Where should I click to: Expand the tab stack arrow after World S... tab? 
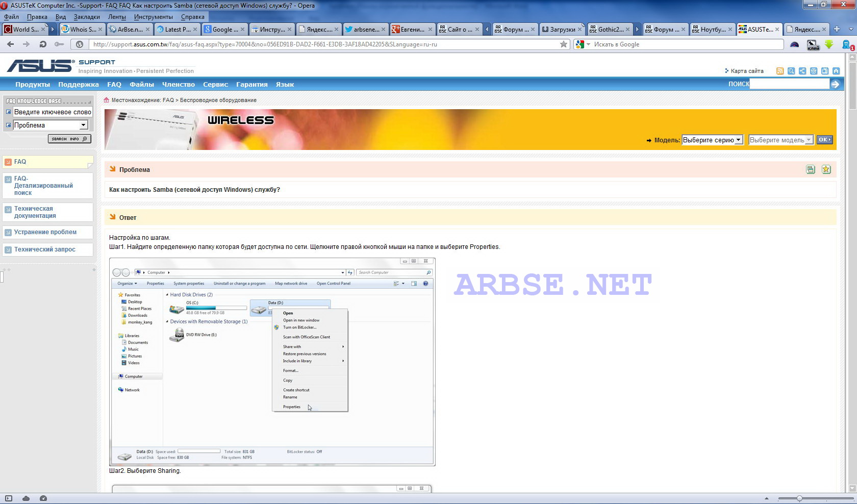pyautogui.click(x=52, y=29)
